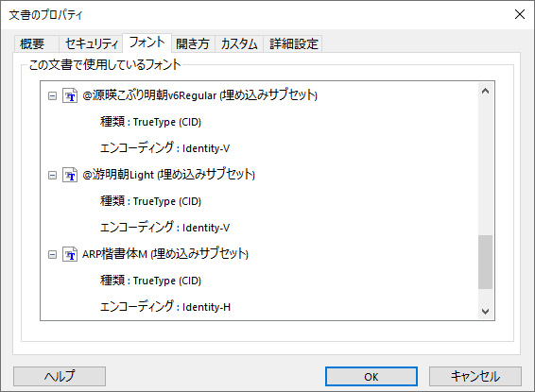Go to the 詳細設定 tab
The height and width of the screenshot is (392, 535).
click(x=293, y=43)
